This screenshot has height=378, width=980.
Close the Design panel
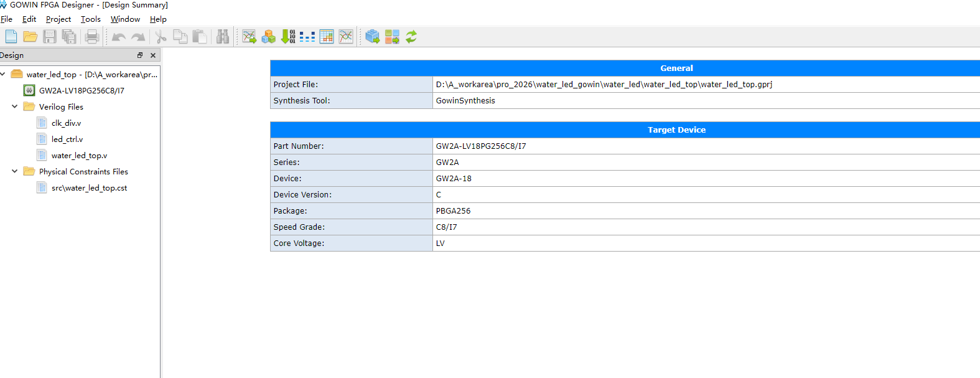pyautogui.click(x=153, y=55)
